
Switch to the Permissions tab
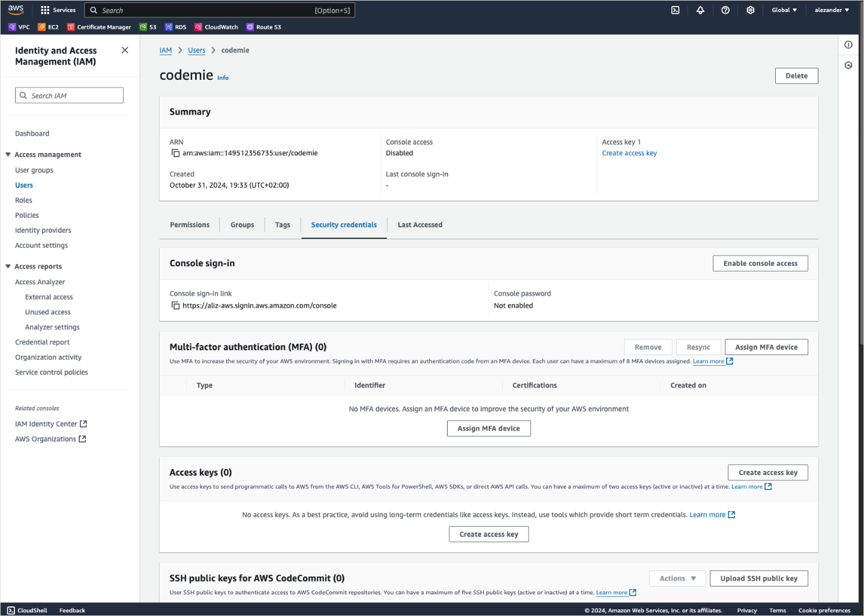coord(189,224)
